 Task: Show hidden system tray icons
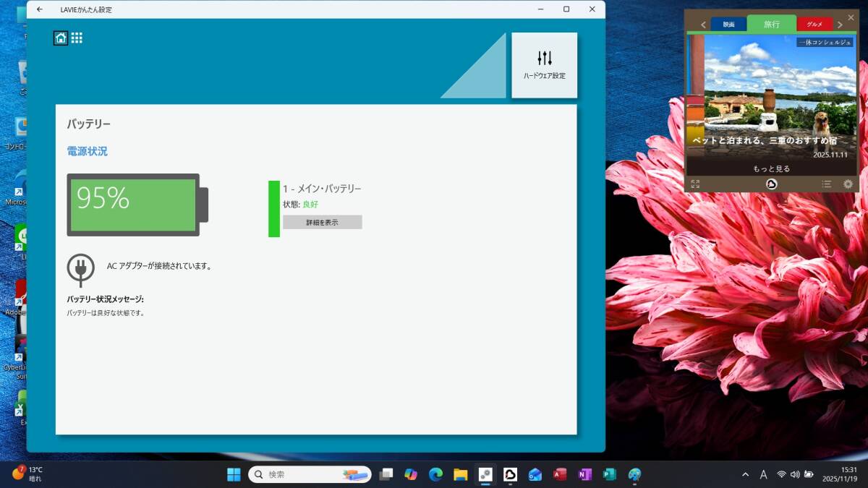pos(745,474)
